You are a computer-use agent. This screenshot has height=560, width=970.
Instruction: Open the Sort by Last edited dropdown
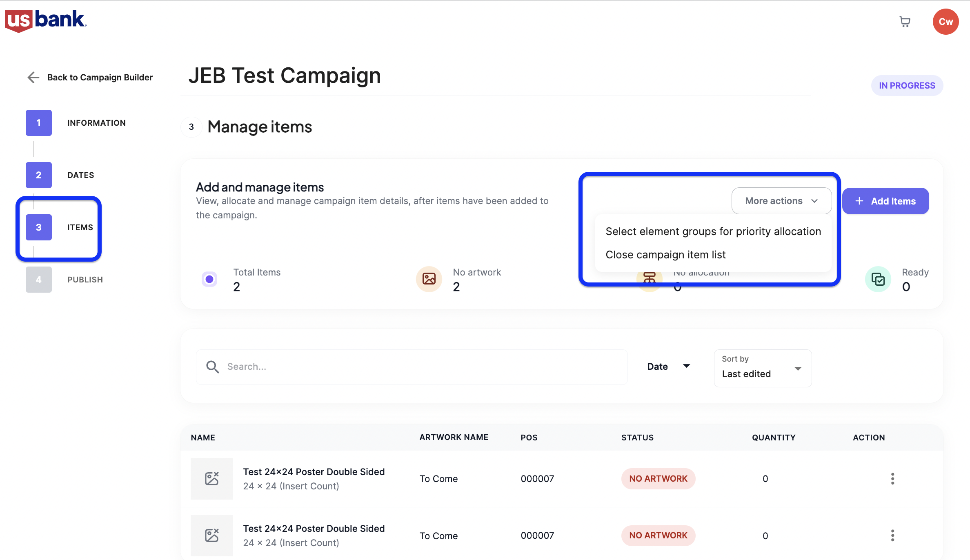click(x=762, y=368)
